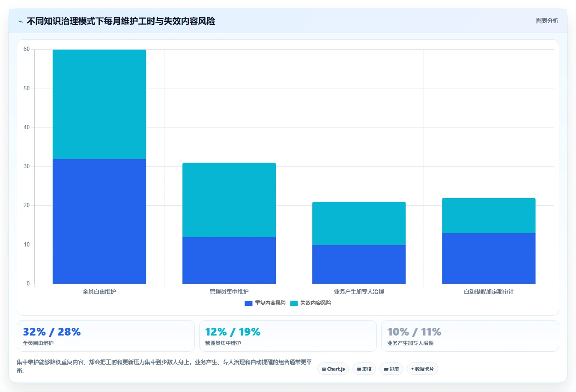576x392 pixels.
Task: Click the cyan segment of 全员自由维护 bar
Action: pyautogui.click(x=99, y=104)
